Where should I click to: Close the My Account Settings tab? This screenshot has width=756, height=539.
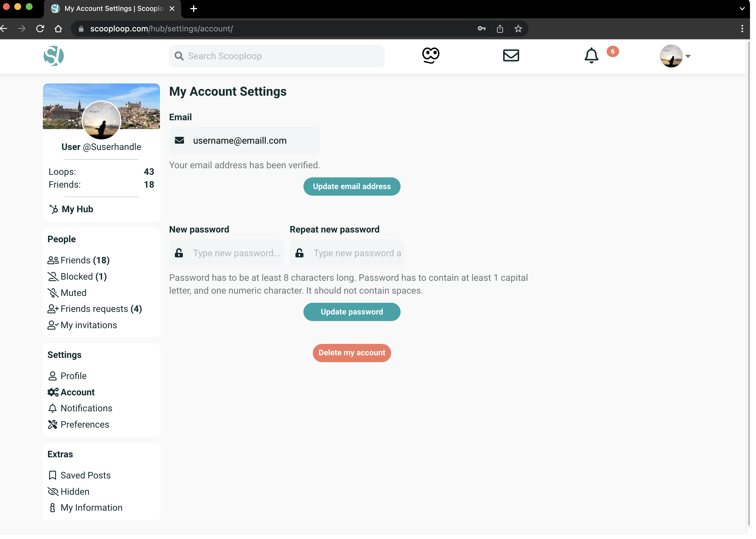[172, 9]
